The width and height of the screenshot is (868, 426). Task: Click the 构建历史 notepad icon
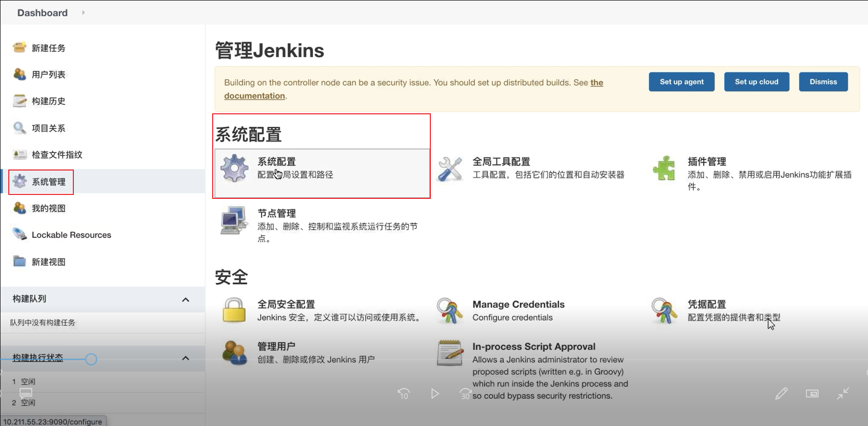[20, 101]
